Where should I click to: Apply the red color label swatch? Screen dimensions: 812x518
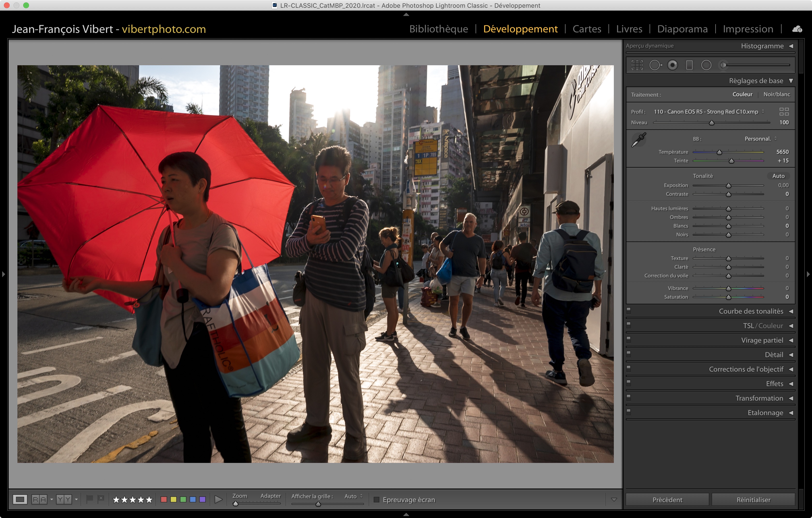(x=164, y=499)
